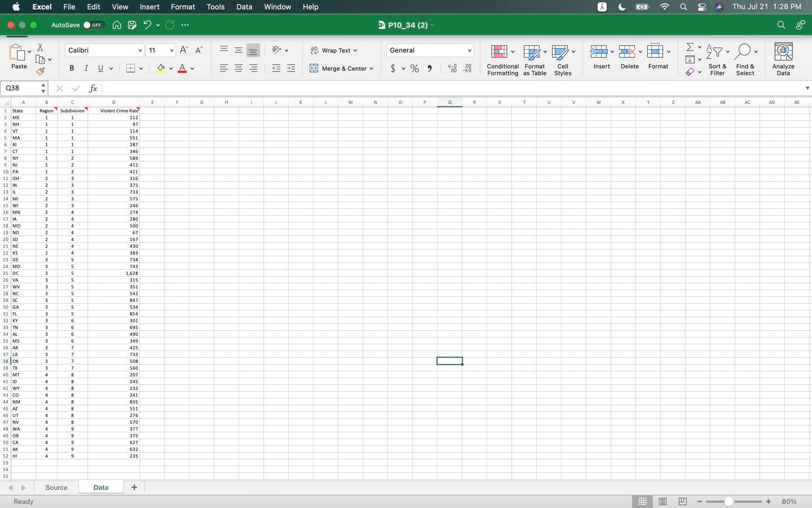The height and width of the screenshot is (508, 812).
Task: Open the Data menu
Action: [x=244, y=7]
